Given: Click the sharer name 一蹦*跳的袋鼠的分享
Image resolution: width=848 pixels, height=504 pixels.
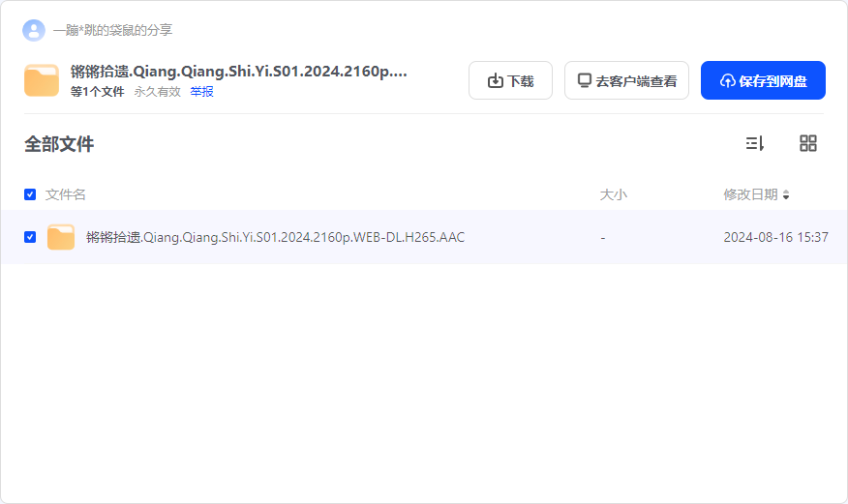Looking at the screenshot, I should pos(112,30).
